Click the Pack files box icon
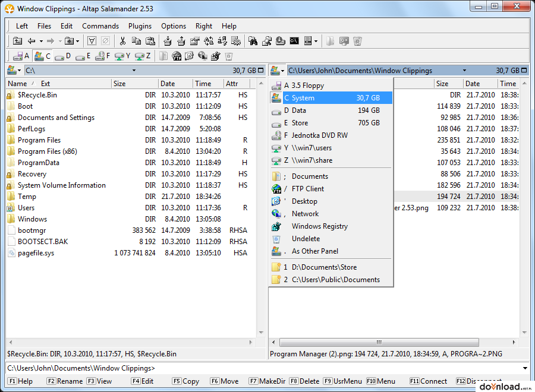The width and height of the screenshot is (535, 392). coord(167,41)
